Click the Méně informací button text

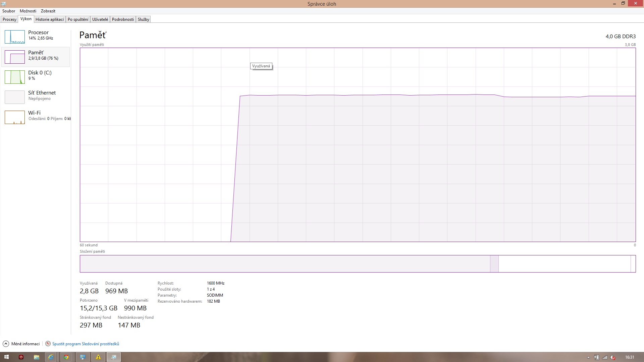click(x=25, y=344)
